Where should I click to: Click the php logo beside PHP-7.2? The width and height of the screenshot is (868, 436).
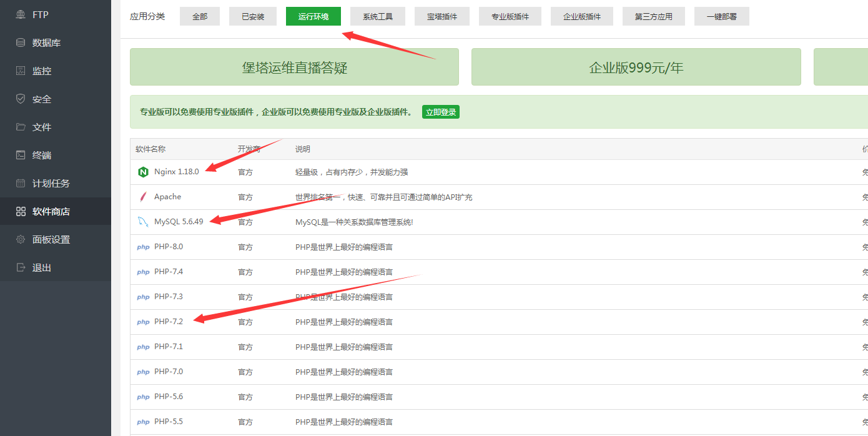(x=143, y=322)
